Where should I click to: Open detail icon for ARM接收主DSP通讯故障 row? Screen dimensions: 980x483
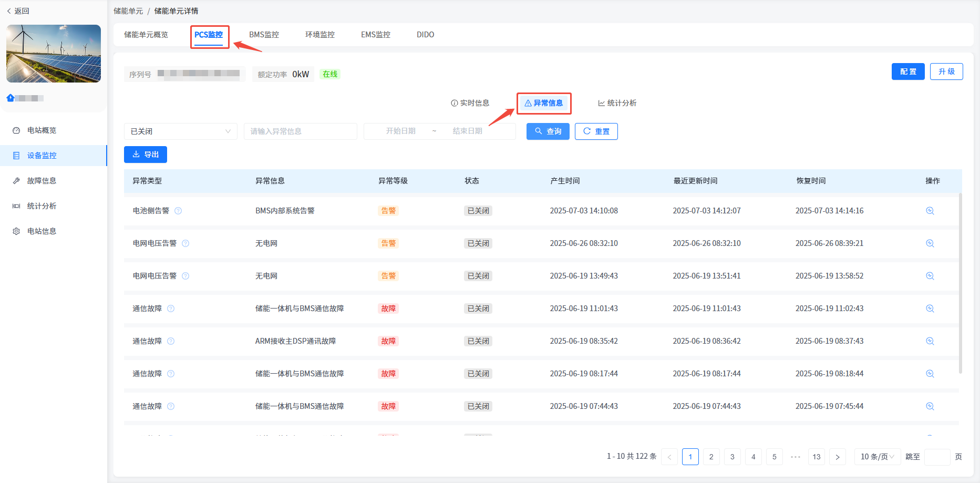[x=930, y=341]
